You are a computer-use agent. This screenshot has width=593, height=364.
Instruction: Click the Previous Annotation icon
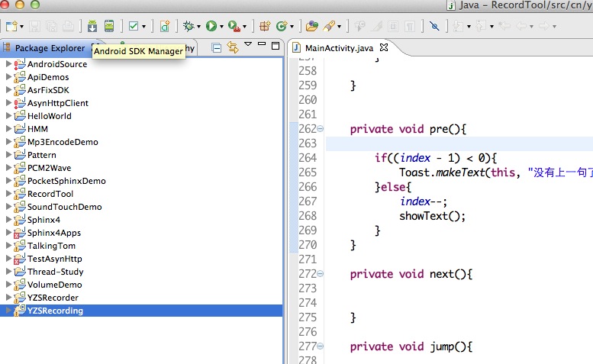point(481,26)
